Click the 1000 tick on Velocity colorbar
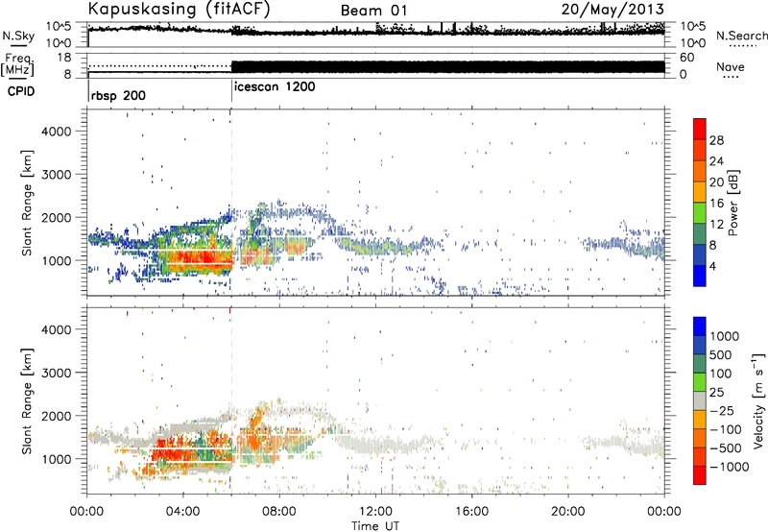Screen dimensions: 768x532 [724, 336]
